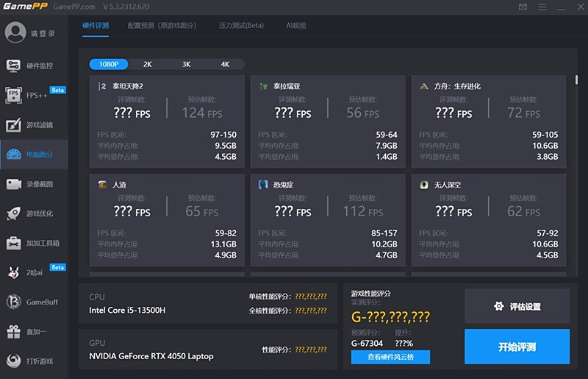Open the FPS++ beta tool
Viewport: 588px width, 379px height.
tap(14, 95)
